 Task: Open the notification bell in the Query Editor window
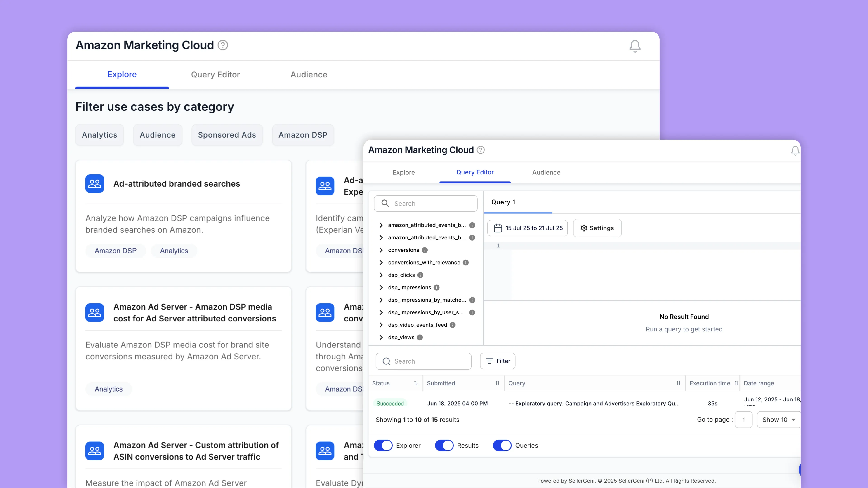(795, 150)
